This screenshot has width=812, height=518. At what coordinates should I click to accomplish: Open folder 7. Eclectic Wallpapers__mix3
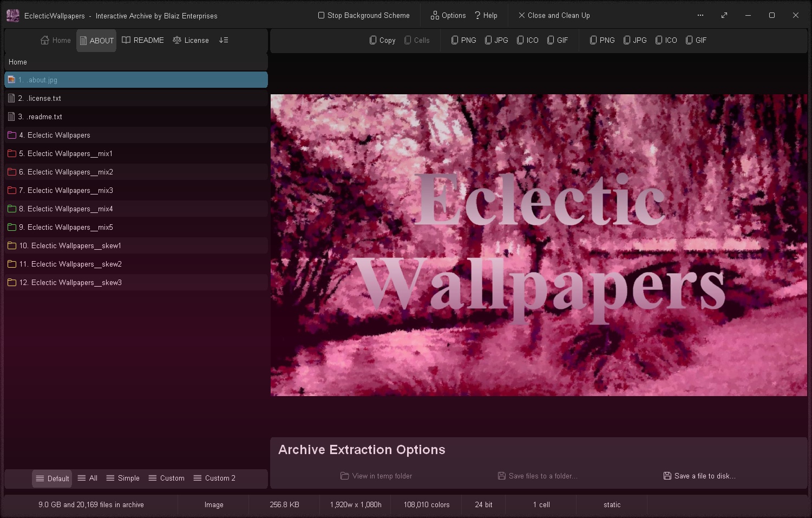click(136, 190)
